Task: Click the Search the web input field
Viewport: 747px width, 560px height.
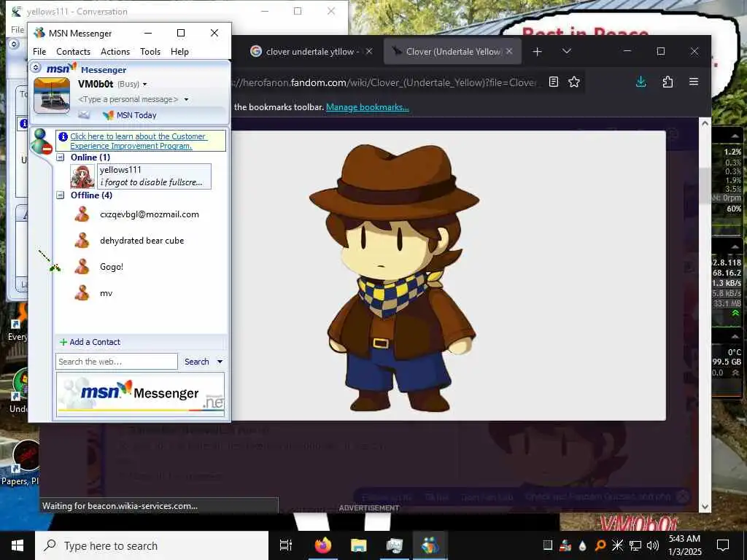Action: pyautogui.click(x=116, y=362)
